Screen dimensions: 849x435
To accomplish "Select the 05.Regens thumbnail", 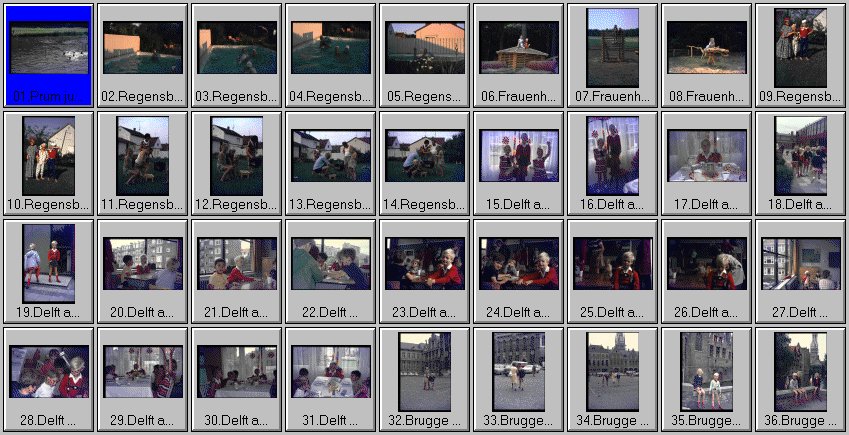I will pyautogui.click(x=425, y=48).
